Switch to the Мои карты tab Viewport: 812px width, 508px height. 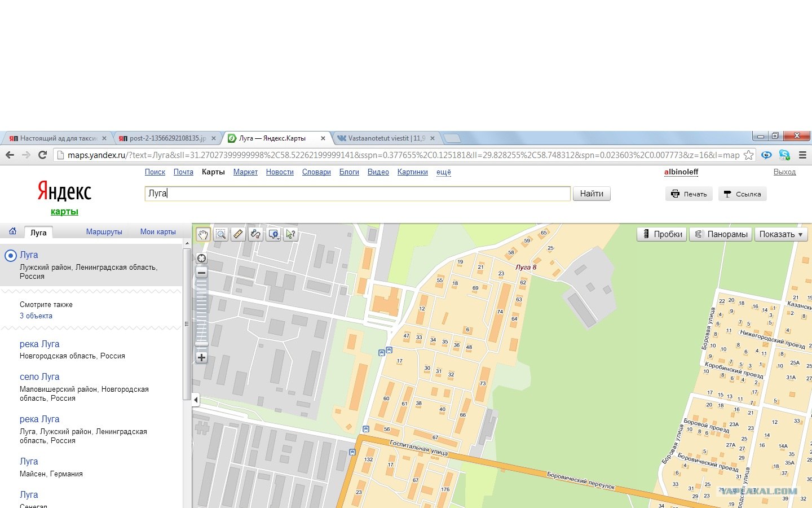point(158,232)
